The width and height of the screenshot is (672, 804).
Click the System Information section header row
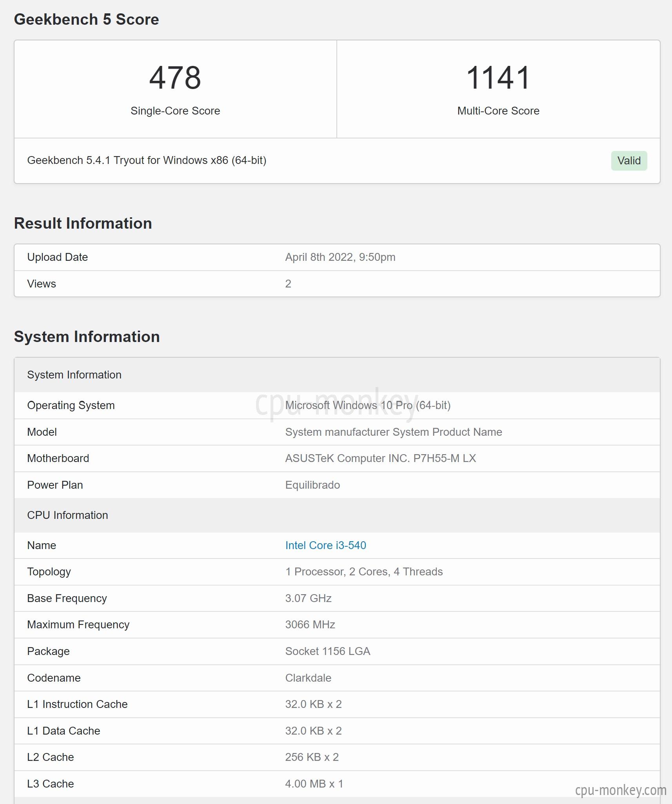point(337,375)
